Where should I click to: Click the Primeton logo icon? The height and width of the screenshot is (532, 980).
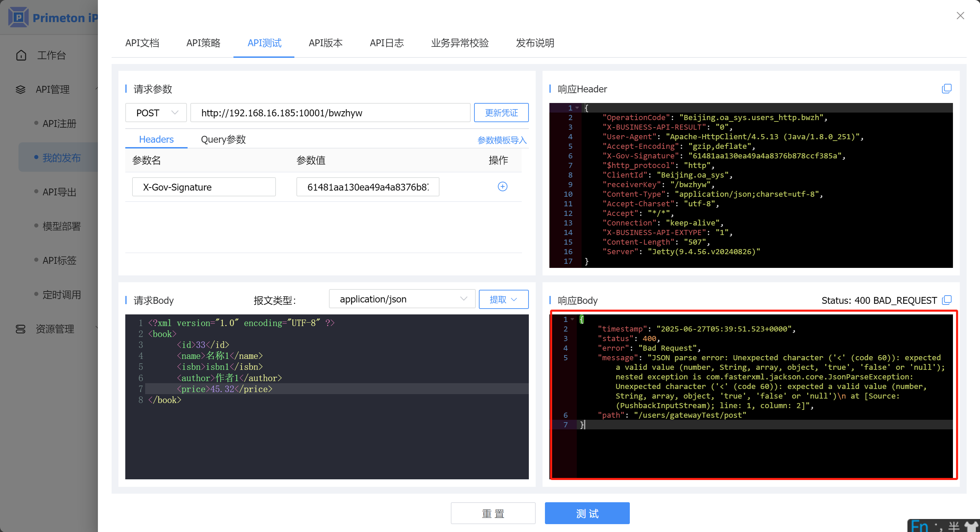pyautogui.click(x=18, y=17)
